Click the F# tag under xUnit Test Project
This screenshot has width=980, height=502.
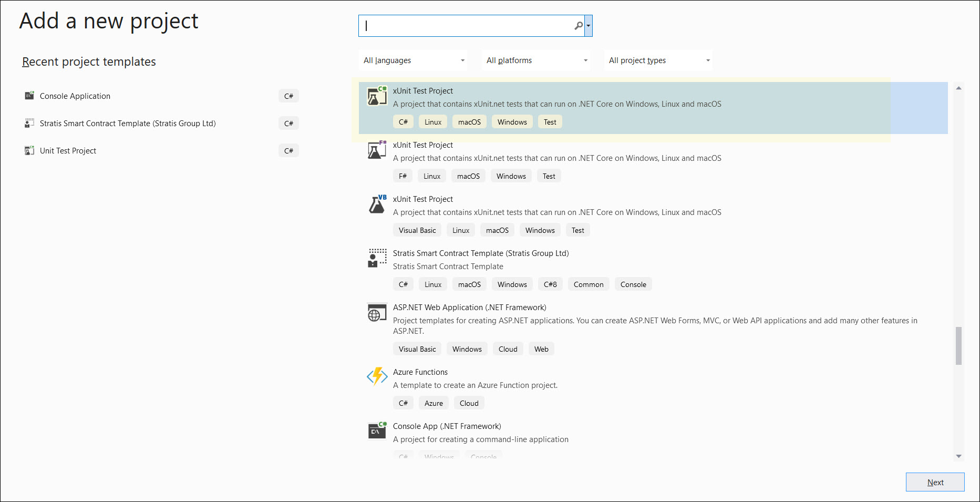[x=403, y=176]
